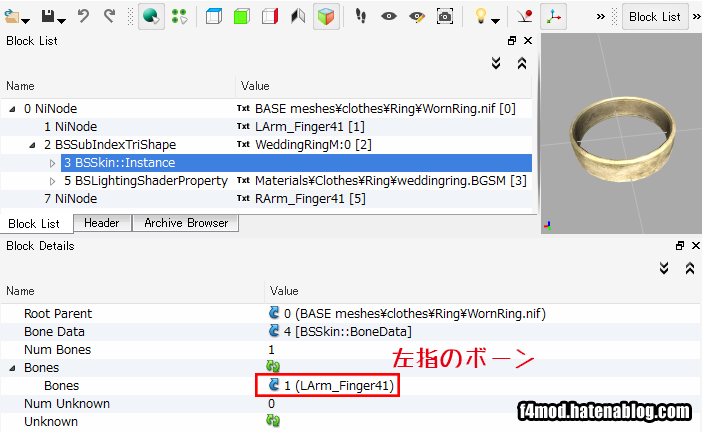Toggle the show nodes icon with red dot

tap(525, 17)
